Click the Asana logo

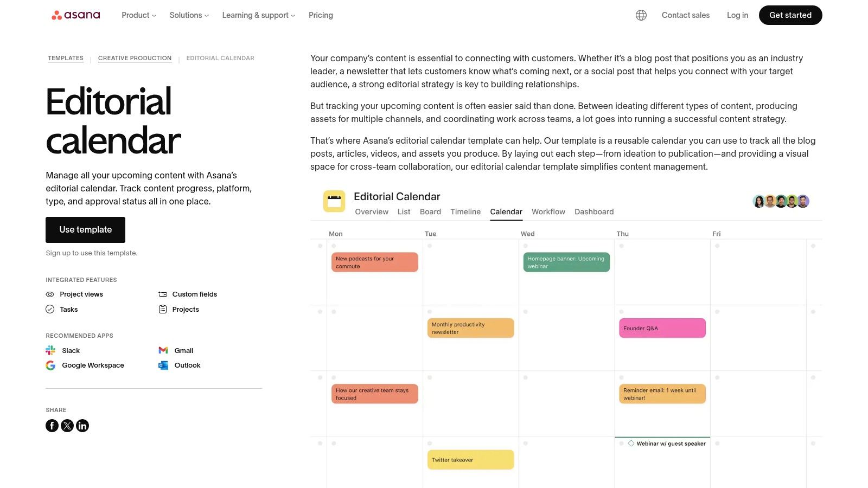(x=76, y=15)
